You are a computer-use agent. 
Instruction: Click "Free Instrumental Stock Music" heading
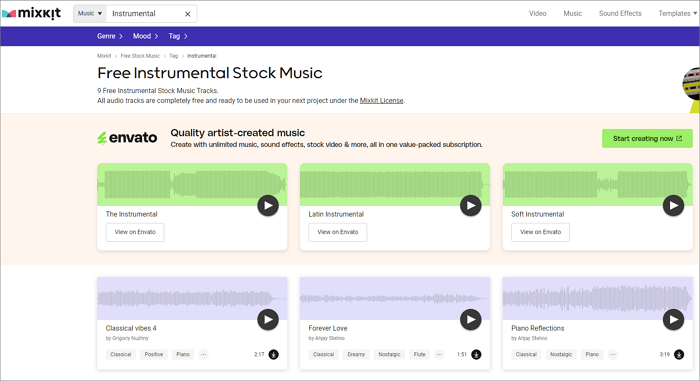tap(209, 73)
